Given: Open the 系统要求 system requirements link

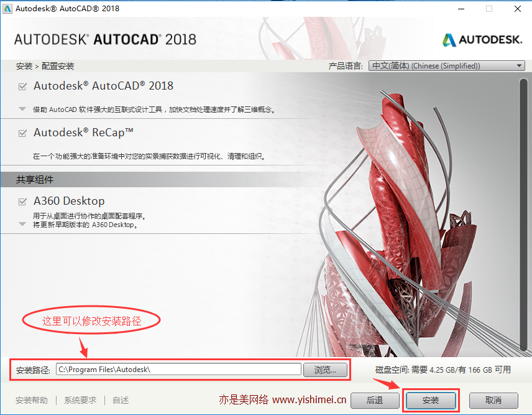Looking at the screenshot, I should pyautogui.click(x=80, y=401).
